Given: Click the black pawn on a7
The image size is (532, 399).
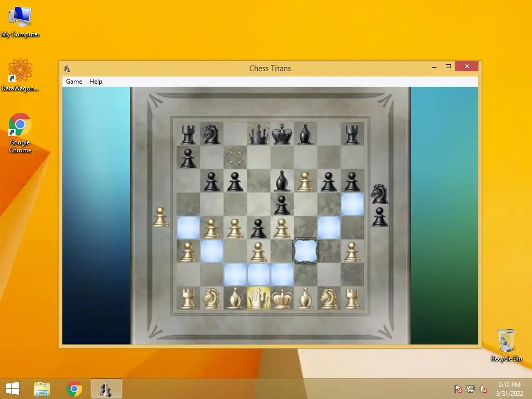Looking at the screenshot, I should (x=188, y=158).
